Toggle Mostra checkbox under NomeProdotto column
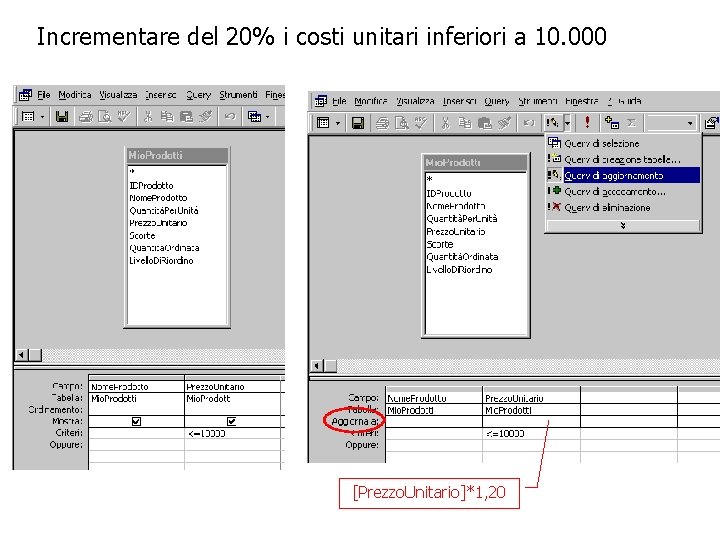Screen dimensions: 720x540 coord(136,422)
